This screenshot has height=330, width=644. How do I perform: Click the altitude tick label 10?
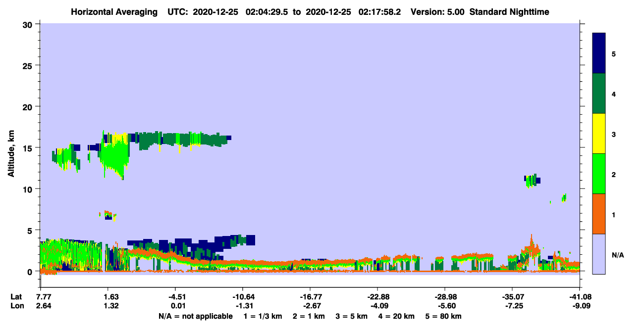[x=29, y=189]
